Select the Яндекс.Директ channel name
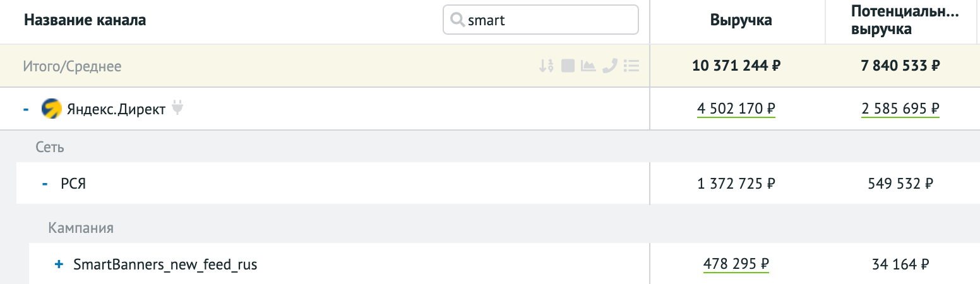 pos(115,109)
